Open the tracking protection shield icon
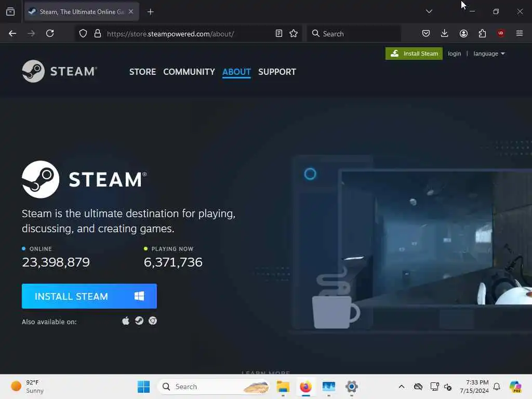The height and width of the screenshot is (399, 532). coord(83,34)
